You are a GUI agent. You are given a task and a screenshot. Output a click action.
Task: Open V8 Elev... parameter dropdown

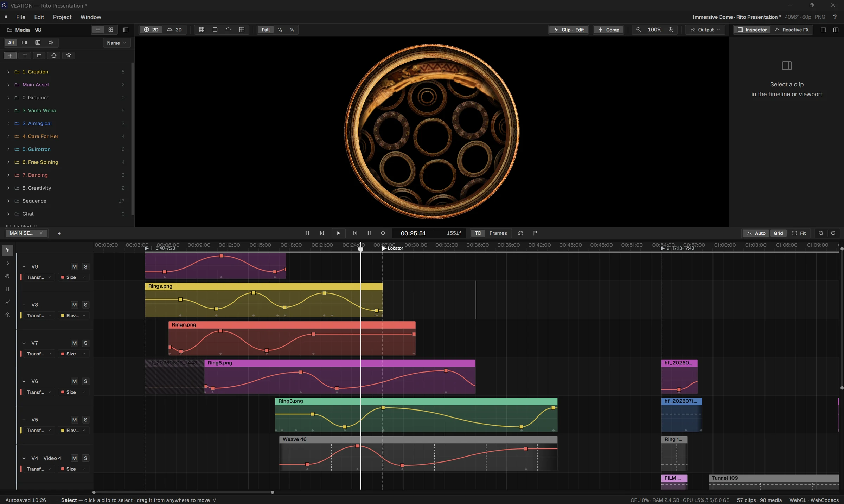coord(73,316)
